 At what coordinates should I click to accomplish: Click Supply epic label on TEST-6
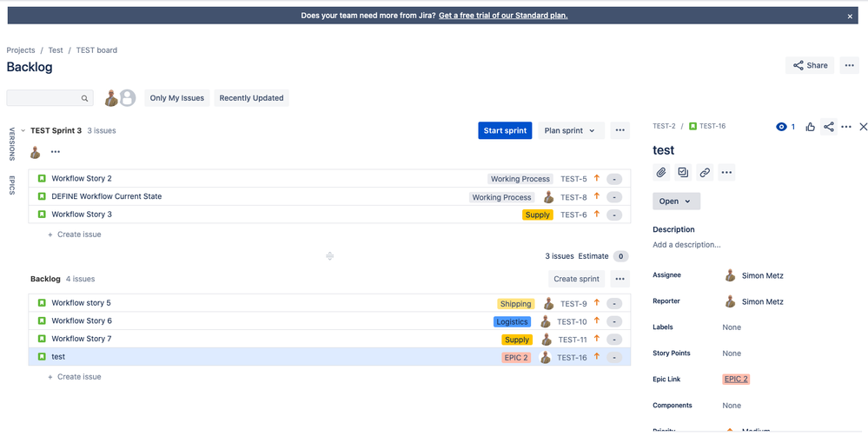tap(538, 215)
